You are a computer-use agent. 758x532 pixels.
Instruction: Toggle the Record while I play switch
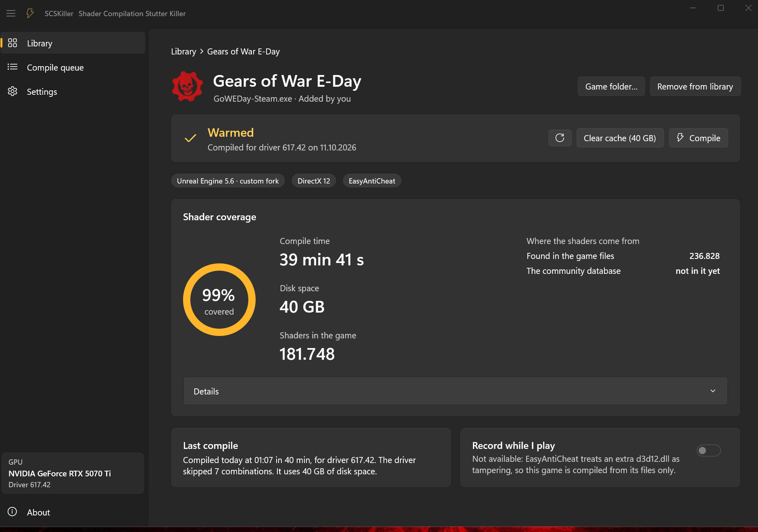(x=708, y=451)
